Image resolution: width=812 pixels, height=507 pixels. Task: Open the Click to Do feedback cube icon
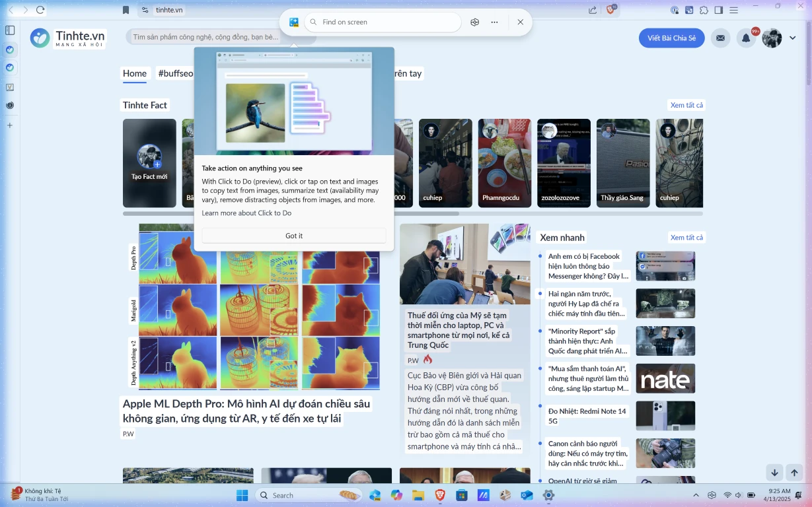coord(474,22)
